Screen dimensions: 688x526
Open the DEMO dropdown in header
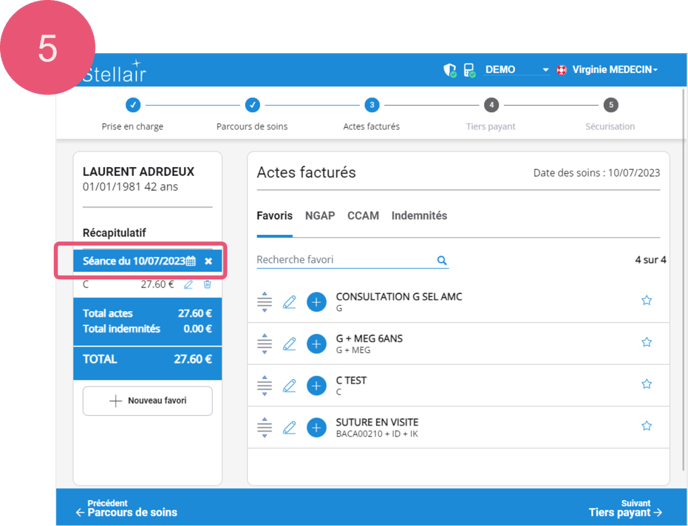517,70
